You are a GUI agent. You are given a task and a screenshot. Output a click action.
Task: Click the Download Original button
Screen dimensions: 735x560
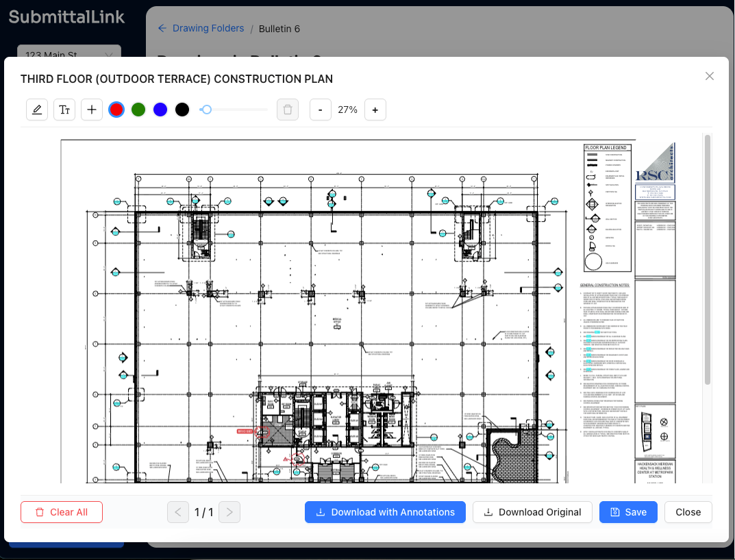[532, 511]
